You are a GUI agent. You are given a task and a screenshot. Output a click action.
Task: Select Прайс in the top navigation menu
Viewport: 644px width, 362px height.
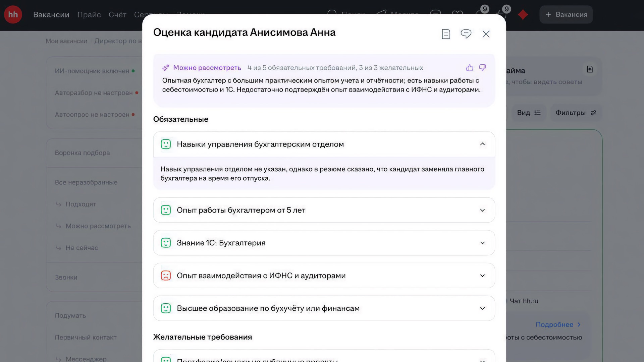[x=89, y=15]
